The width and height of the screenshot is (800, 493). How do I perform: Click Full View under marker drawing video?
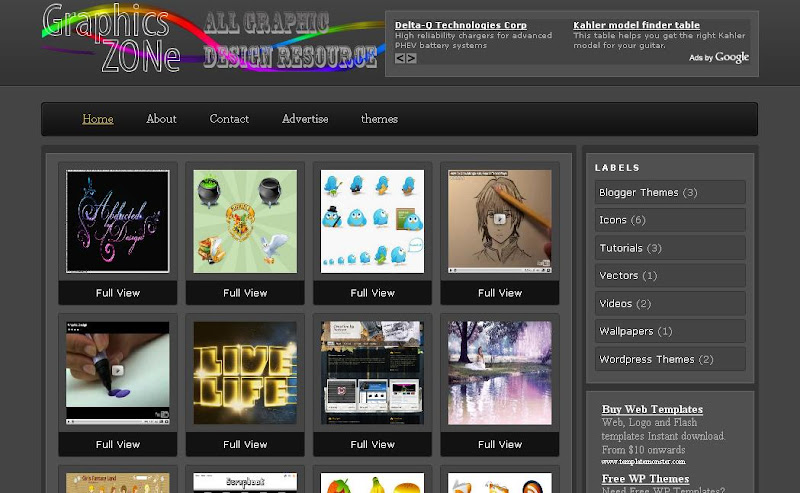(117, 445)
